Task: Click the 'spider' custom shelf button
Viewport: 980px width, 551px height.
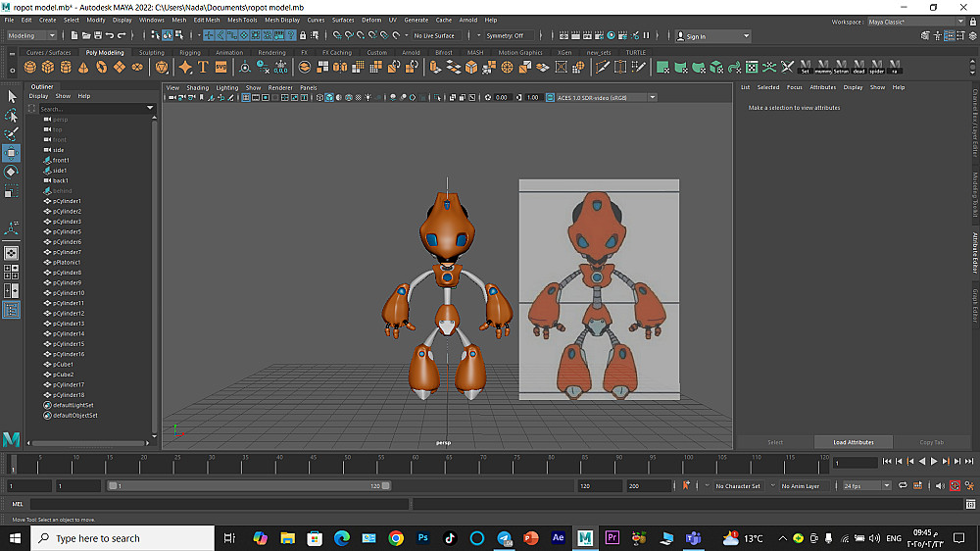Action: (875, 68)
